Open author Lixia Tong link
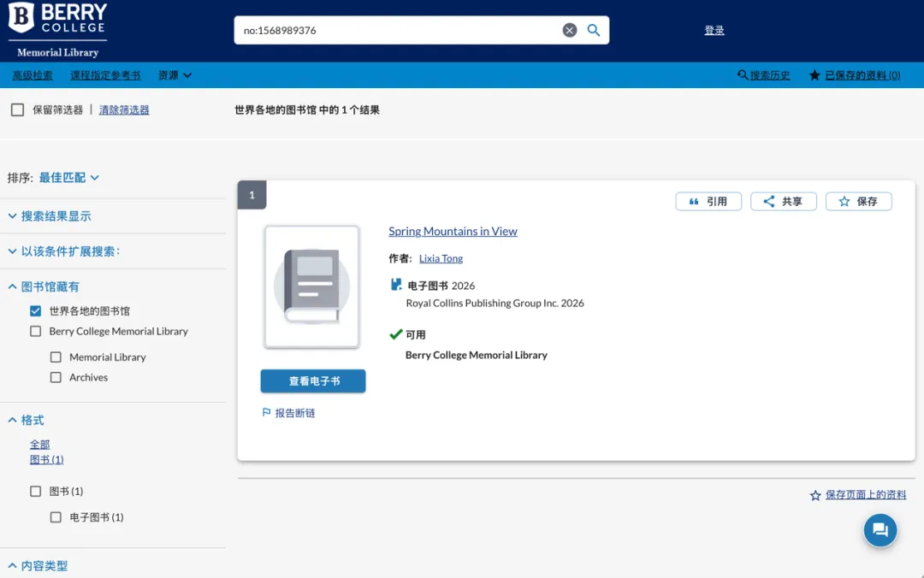924x578 pixels. coord(441,258)
